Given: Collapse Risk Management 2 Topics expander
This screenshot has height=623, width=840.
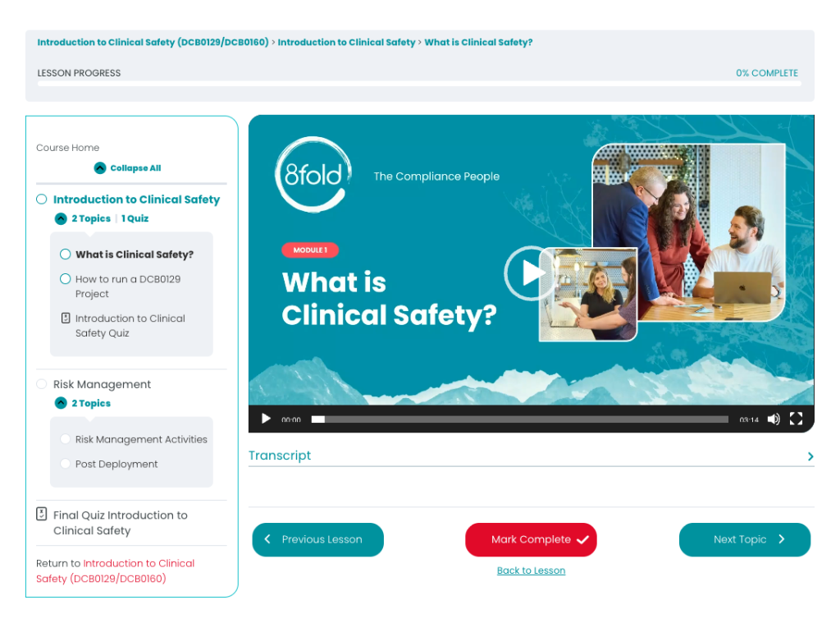Looking at the screenshot, I should (x=61, y=403).
